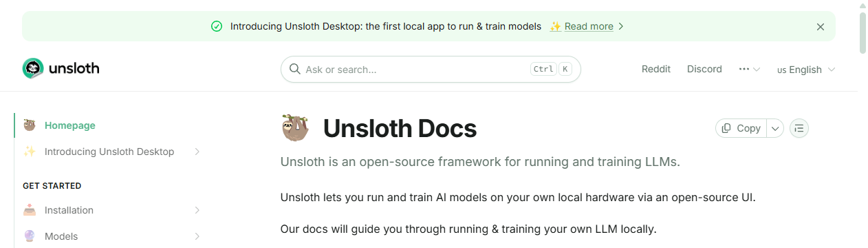Viewport: 868px width, 248px height.
Task: Open the Discord link in header
Action: [704, 69]
